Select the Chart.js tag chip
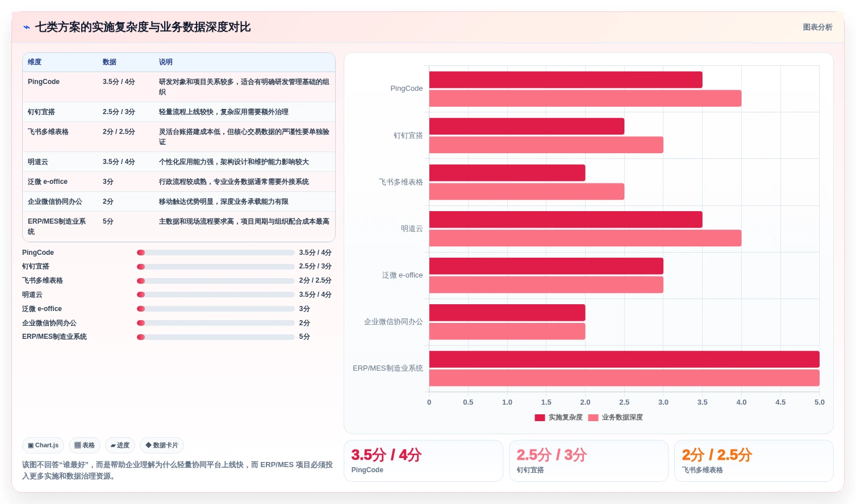 (x=43, y=446)
